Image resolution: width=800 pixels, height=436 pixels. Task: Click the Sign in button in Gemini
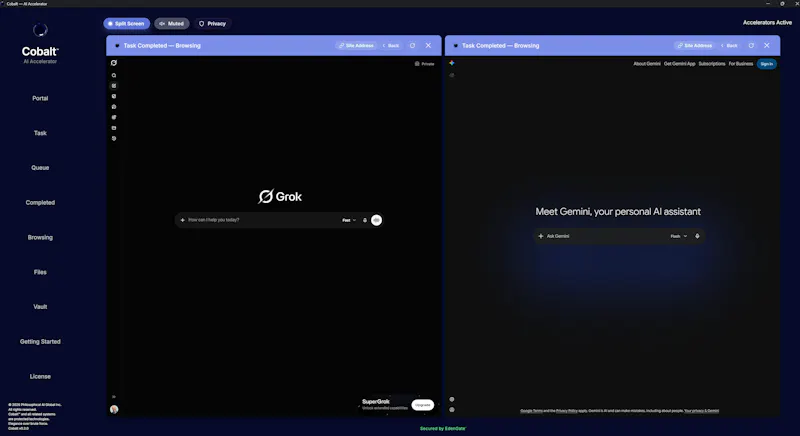766,64
